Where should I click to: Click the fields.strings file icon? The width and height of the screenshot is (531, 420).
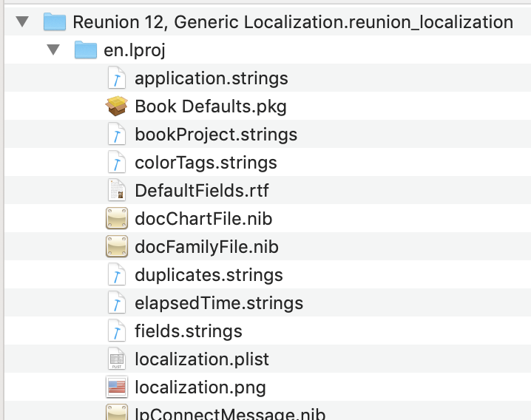(117, 331)
